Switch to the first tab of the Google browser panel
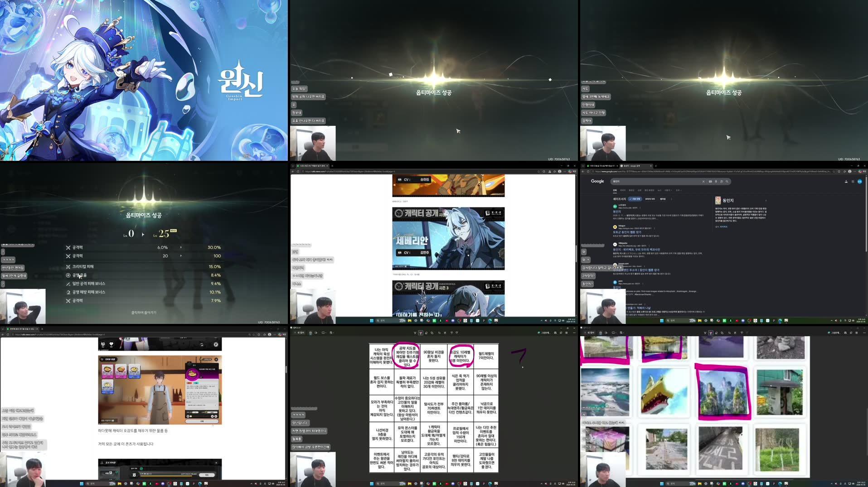868x487 pixels. (602, 166)
